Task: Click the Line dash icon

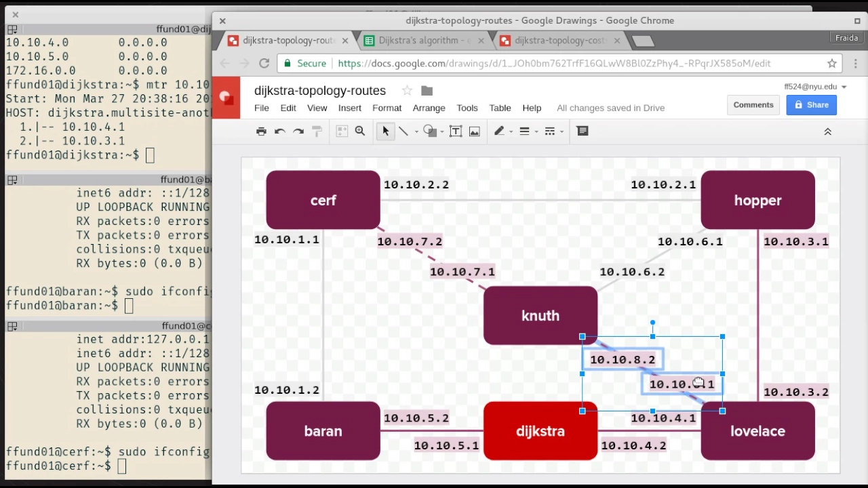Action: click(550, 131)
